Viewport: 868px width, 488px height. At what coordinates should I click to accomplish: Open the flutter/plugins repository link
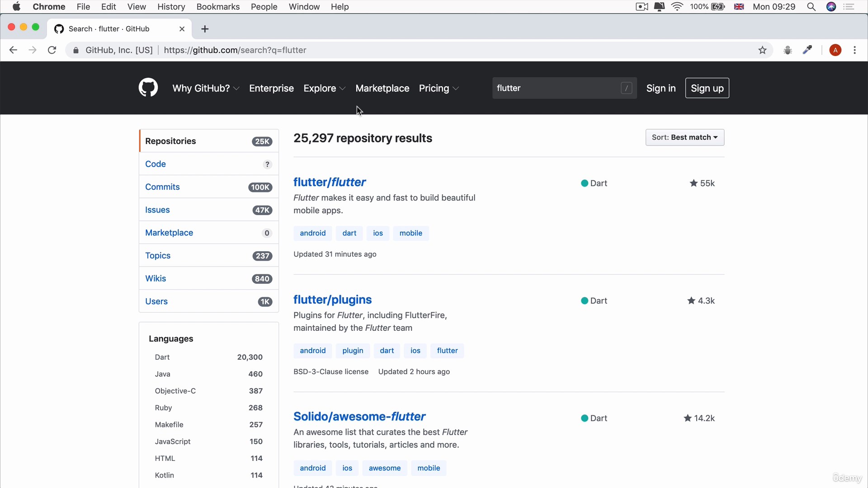click(332, 300)
